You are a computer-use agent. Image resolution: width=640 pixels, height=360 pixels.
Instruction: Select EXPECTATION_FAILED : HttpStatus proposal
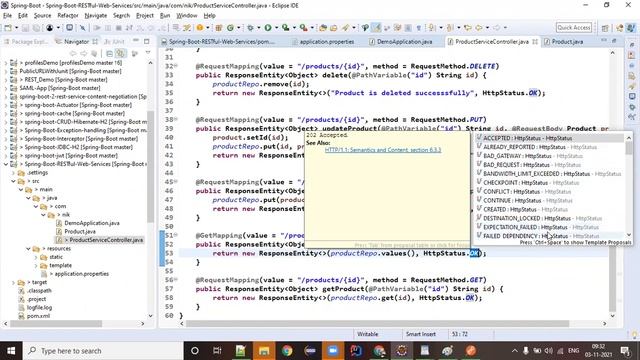pos(550,227)
